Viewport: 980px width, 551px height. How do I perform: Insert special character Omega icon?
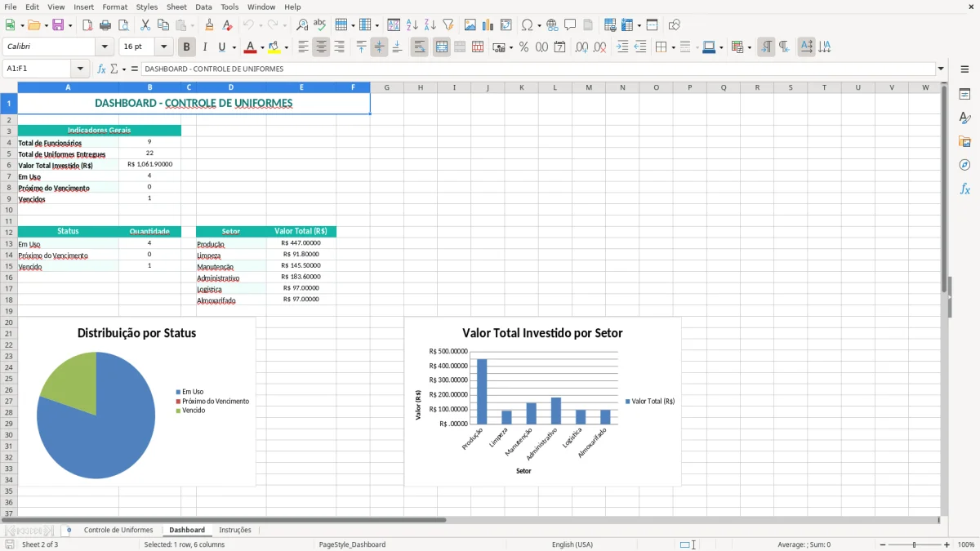coord(527,25)
